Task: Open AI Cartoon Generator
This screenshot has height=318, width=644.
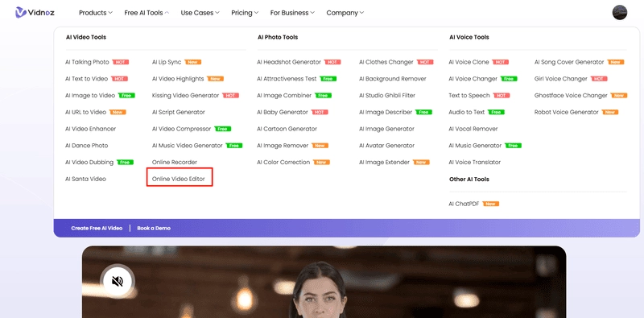Action: click(287, 129)
